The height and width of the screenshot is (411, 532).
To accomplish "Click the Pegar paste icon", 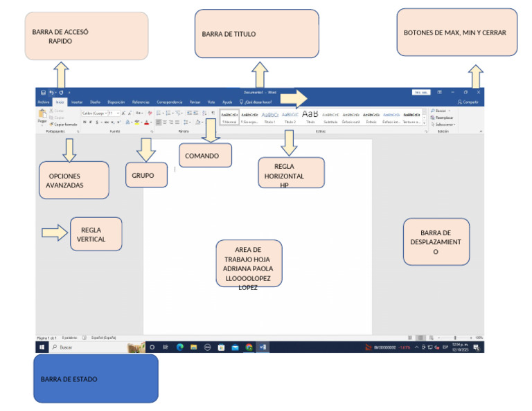I will [42, 113].
